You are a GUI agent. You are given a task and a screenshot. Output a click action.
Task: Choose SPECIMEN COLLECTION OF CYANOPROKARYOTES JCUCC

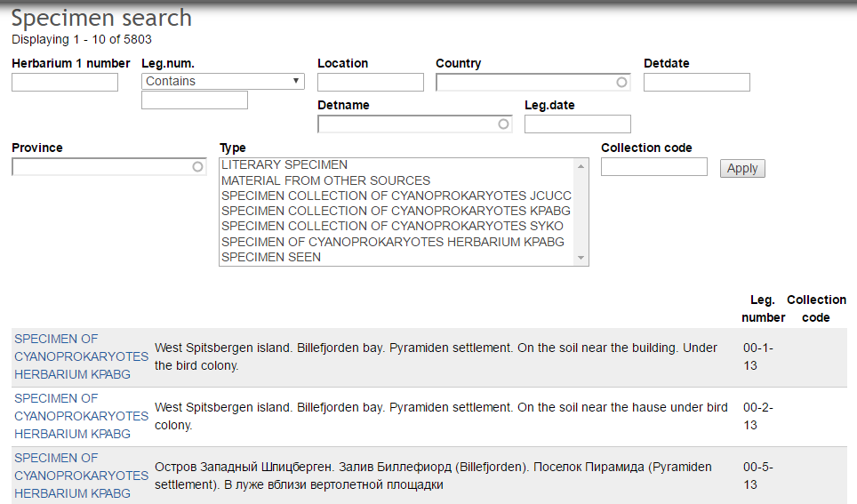396,196
